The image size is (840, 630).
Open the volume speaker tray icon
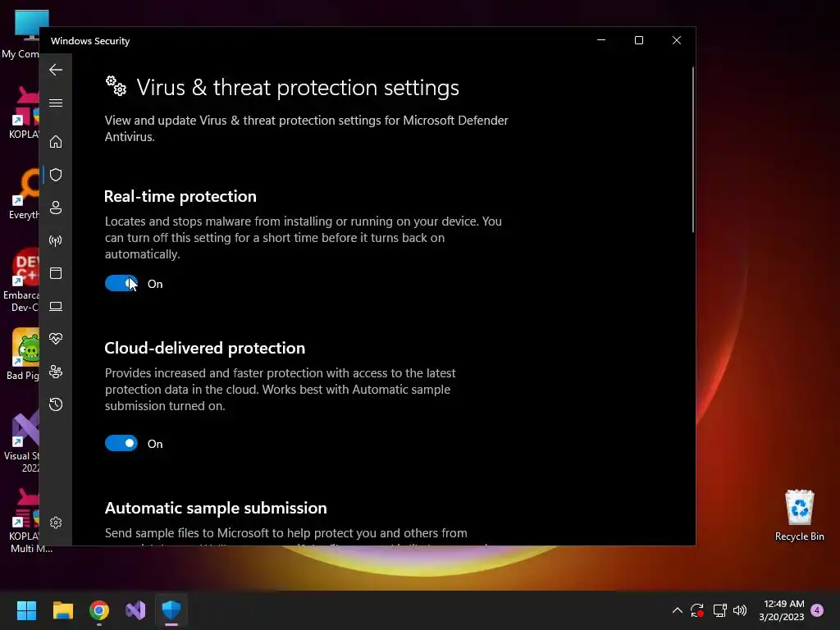tap(740, 610)
